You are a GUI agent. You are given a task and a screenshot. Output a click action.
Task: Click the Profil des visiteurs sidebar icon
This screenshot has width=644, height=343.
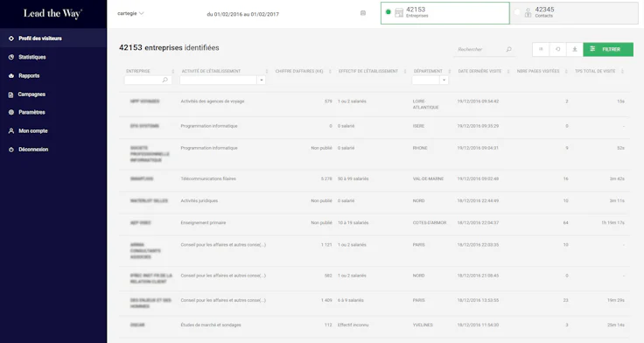tap(11, 38)
